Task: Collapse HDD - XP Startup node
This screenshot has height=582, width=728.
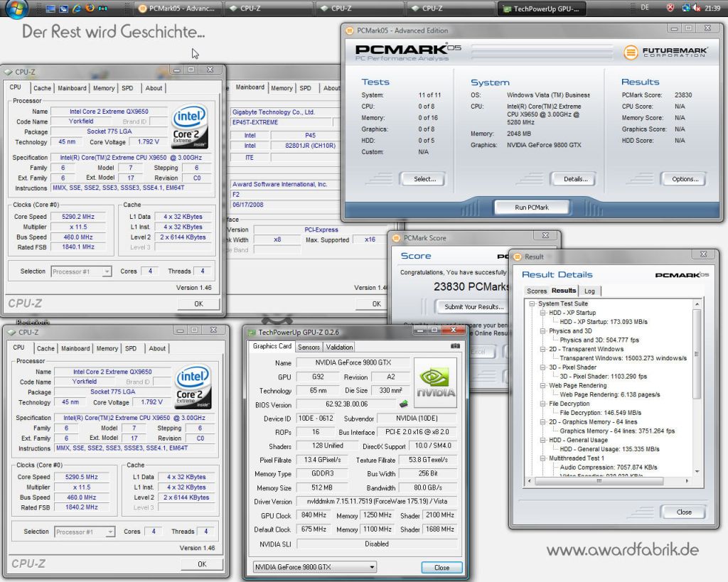Action: click(x=542, y=313)
